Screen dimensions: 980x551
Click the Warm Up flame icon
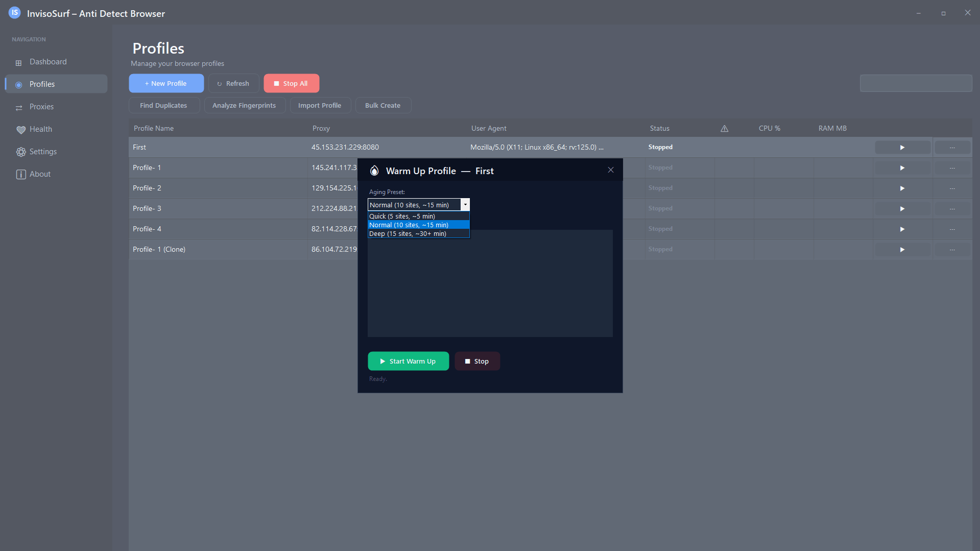click(x=374, y=171)
